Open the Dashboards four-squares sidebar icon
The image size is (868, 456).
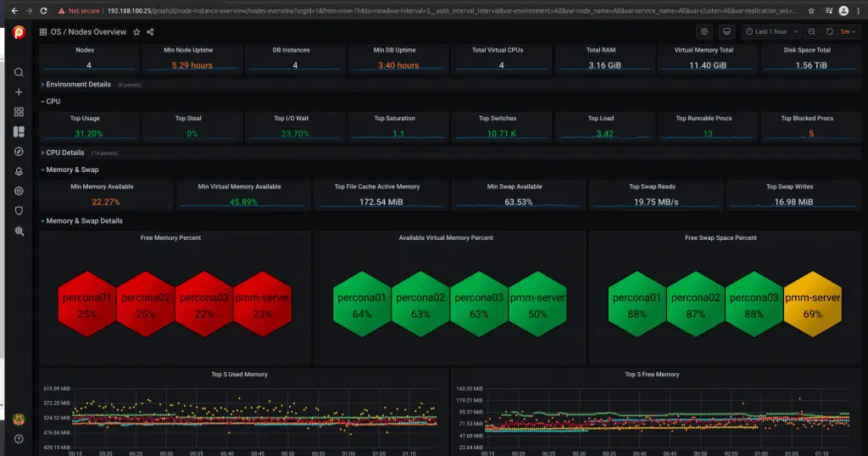[19, 112]
